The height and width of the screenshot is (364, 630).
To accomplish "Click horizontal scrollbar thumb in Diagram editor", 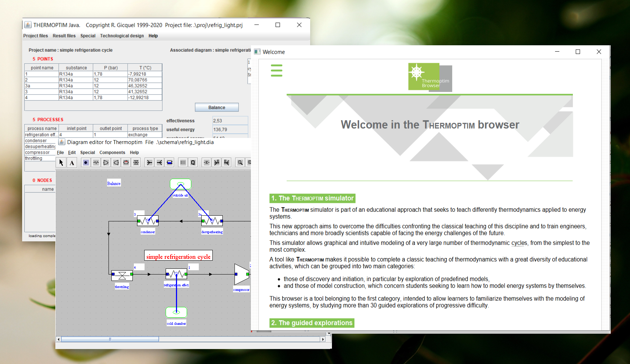I will point(110,339).
